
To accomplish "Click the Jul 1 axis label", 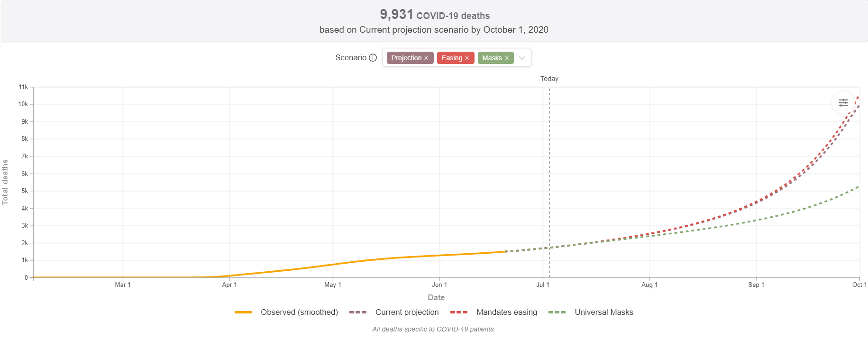I will tap(543, 285).
